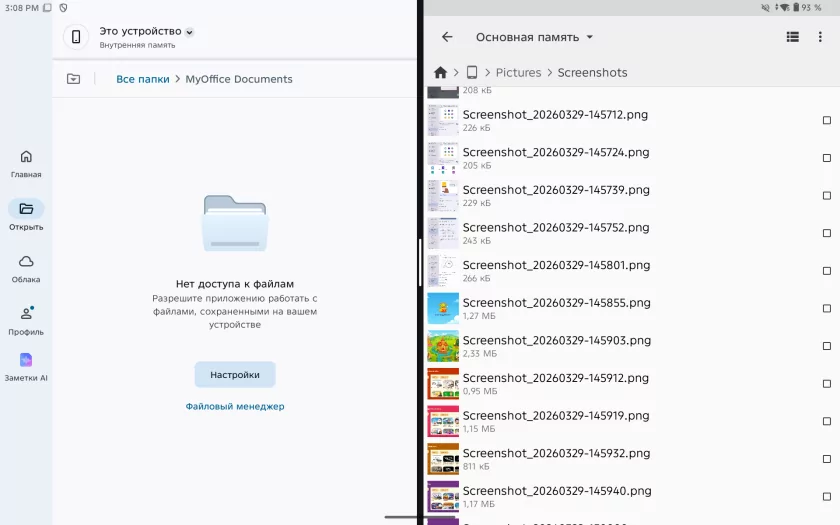840x525 pixels.
Task: Open the Screenshot_20260329-145903.png thumbnail
Action: [443, 346]
